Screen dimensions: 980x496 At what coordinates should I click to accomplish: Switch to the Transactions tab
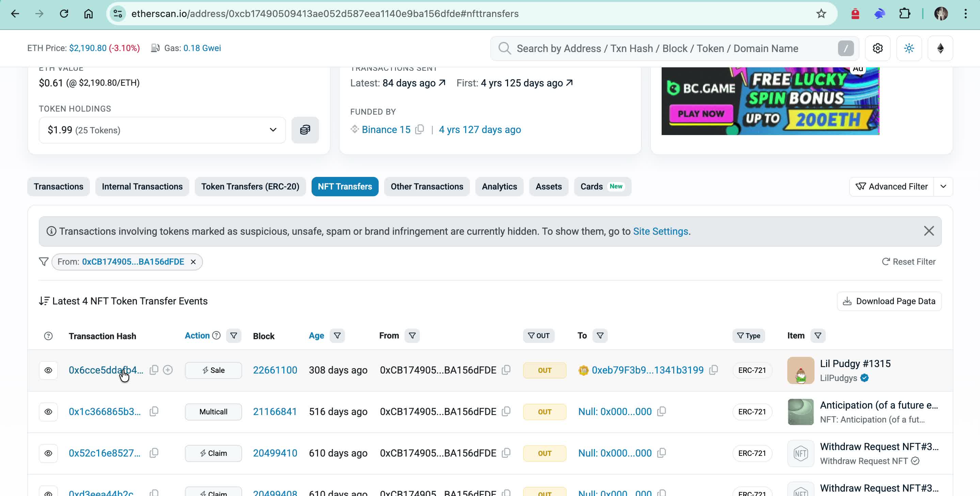pyautogui.click(x=59, y=187)
